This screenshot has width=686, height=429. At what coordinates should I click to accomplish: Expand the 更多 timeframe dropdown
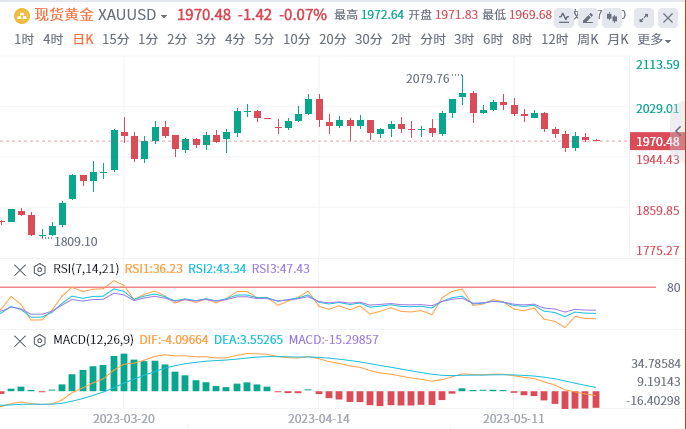coord(654,40)
